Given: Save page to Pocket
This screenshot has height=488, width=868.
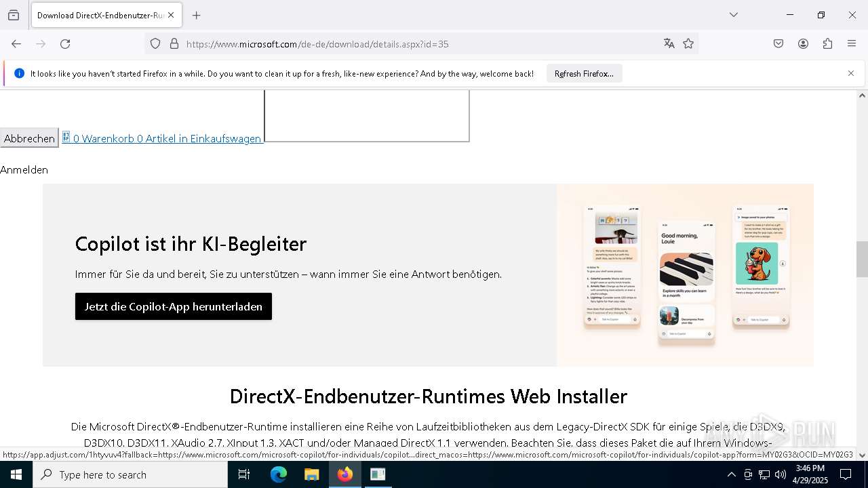Looking at the screenshot, I should click(778, 44).
